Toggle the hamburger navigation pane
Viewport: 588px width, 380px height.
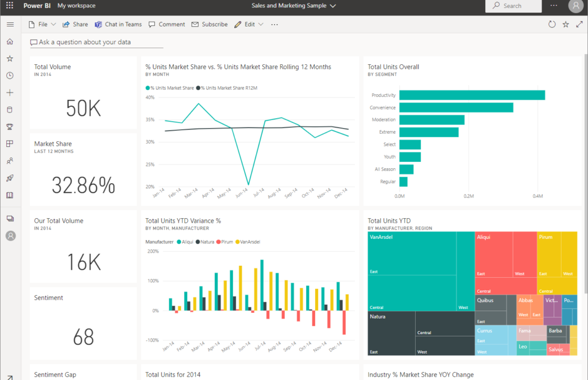(x=10, y=25)
